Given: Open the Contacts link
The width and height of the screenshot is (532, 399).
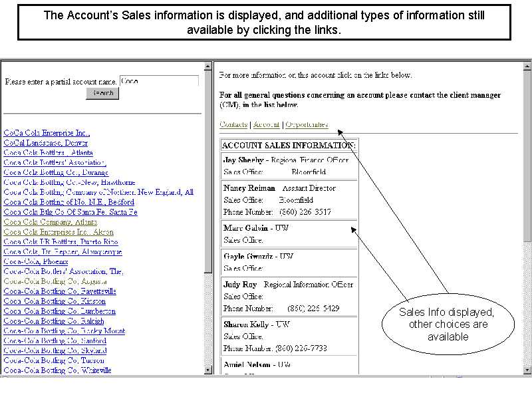Looking at the screenshot, I should (233, 124).
